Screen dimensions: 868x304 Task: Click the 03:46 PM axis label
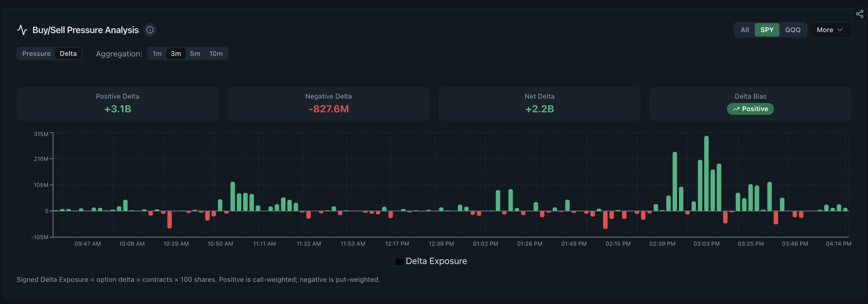[x=795, y=244]
